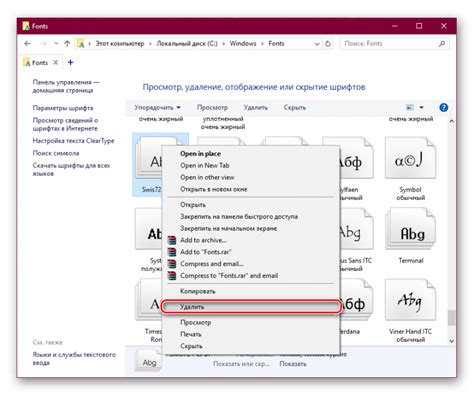
Task: Open the blue help question icon
Action: 443,107
